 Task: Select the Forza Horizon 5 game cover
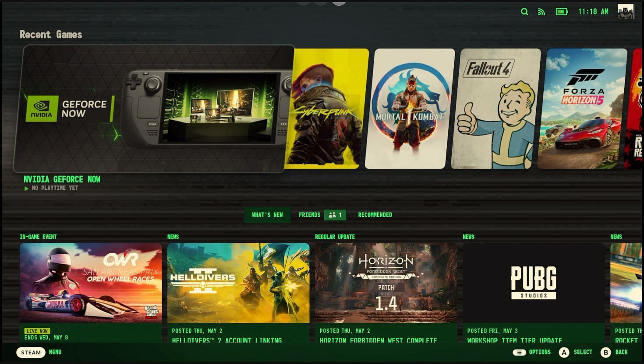click(x=582, y=108)
